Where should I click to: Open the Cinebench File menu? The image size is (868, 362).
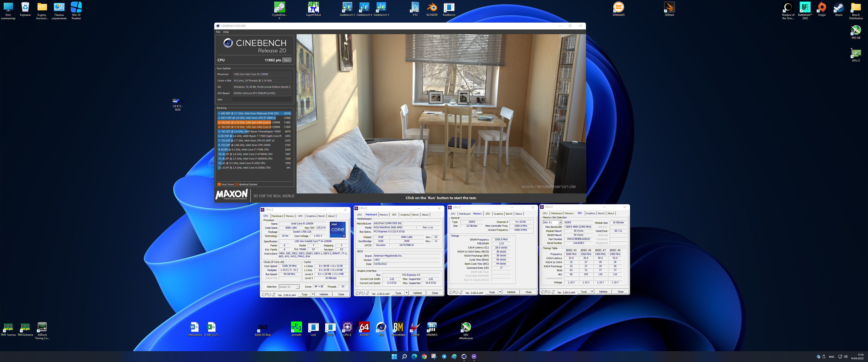pyautogui.click(x=218, y=32)
